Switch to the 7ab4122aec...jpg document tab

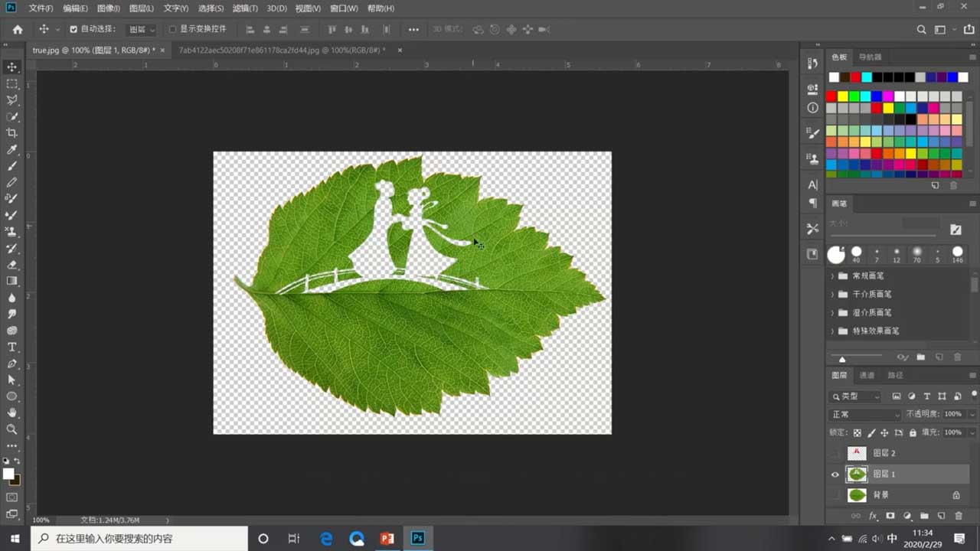coord(282,50)
